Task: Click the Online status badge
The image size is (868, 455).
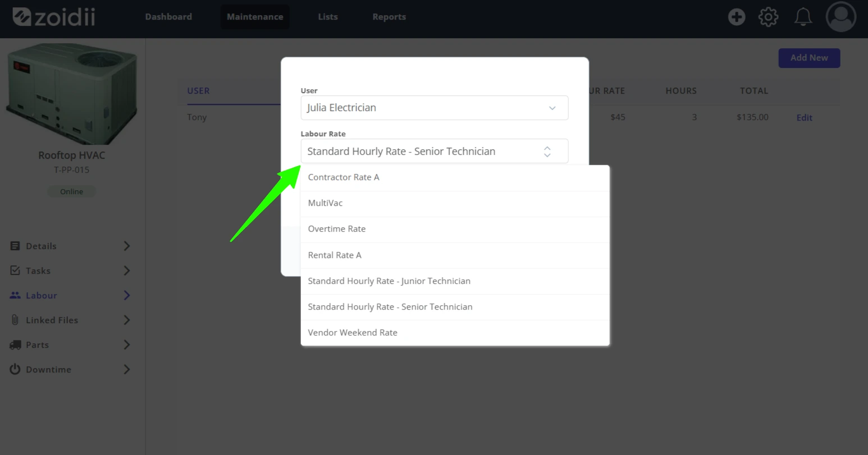Action: point(71,191)
